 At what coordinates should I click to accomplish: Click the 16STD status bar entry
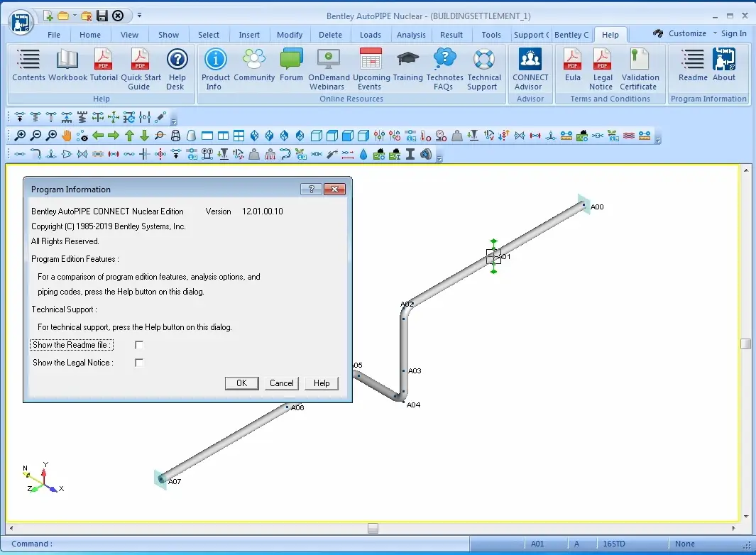(x=614, y=544)
